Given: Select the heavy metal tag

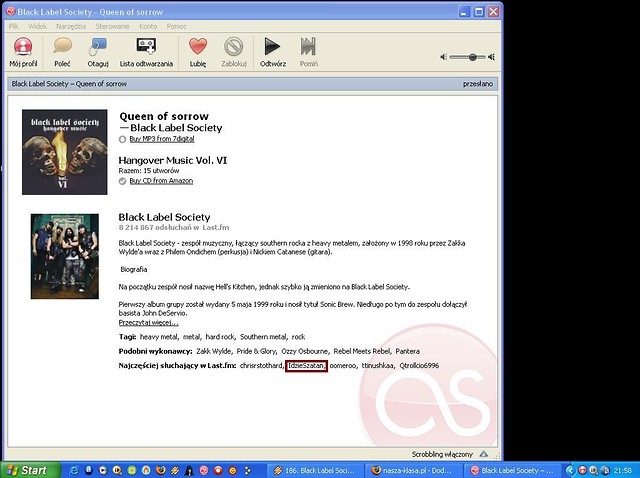Looking at the screenshot, I should [158, 337].
